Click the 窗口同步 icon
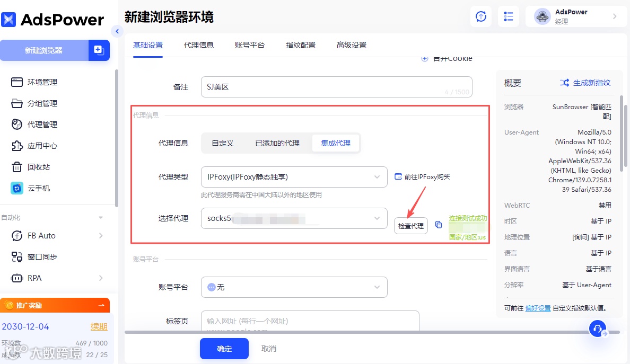The width and height of the screenshot is (630, 364). coord(17,257)
